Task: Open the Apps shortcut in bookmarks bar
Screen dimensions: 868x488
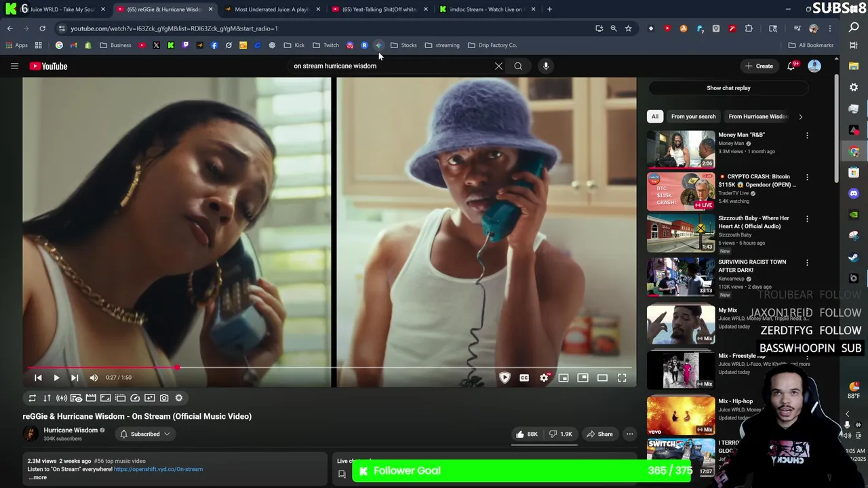Action: point(16,45)
